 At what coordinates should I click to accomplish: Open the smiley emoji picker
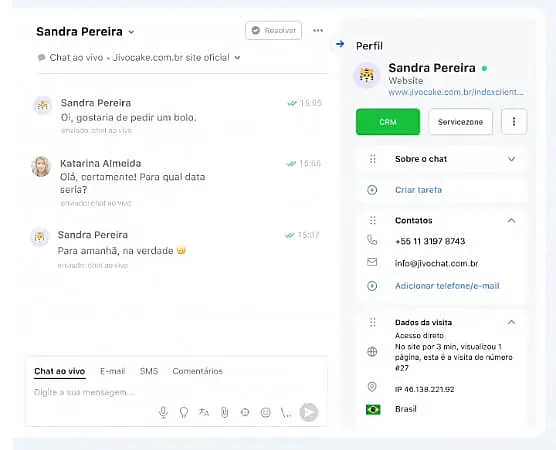click(266, 412)
